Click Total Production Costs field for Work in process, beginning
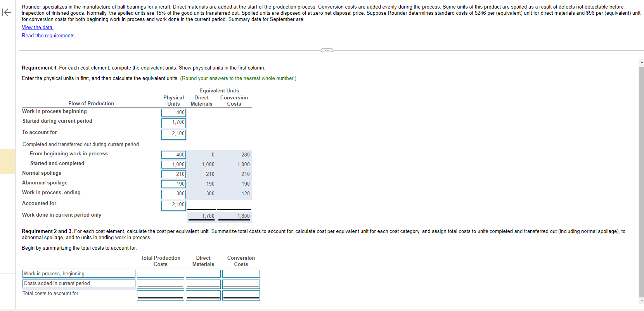This screenshot has height=311, width=644. click(x=161, y=274)
